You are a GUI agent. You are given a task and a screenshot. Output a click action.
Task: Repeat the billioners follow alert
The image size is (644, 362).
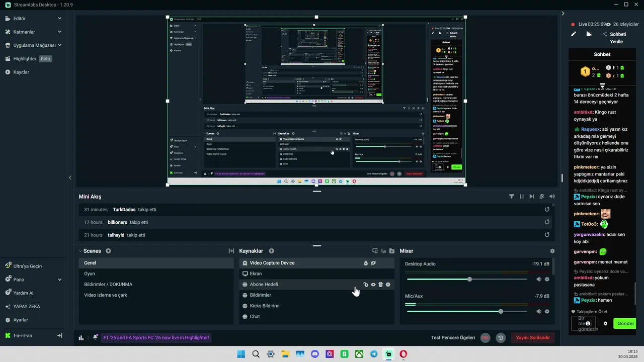pos(547,222)
